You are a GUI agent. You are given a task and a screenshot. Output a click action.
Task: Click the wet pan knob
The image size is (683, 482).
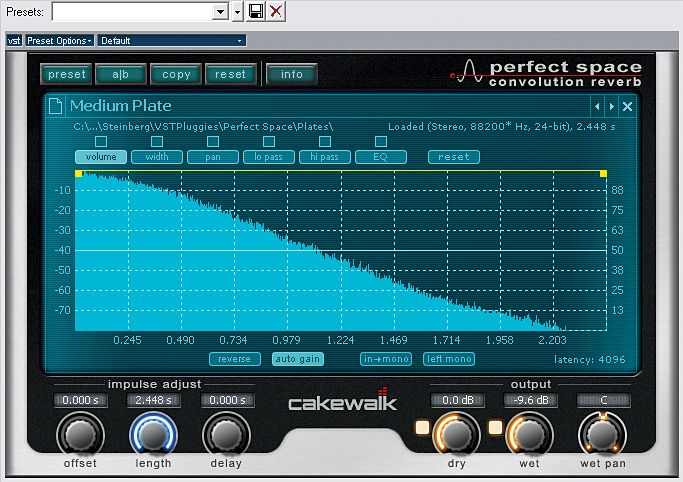pyautogui.click(x=602, y=435)
